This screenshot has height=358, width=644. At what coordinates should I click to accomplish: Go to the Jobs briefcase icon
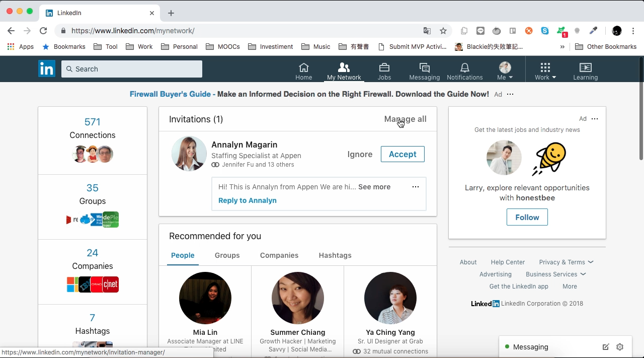tap(384, 67)
